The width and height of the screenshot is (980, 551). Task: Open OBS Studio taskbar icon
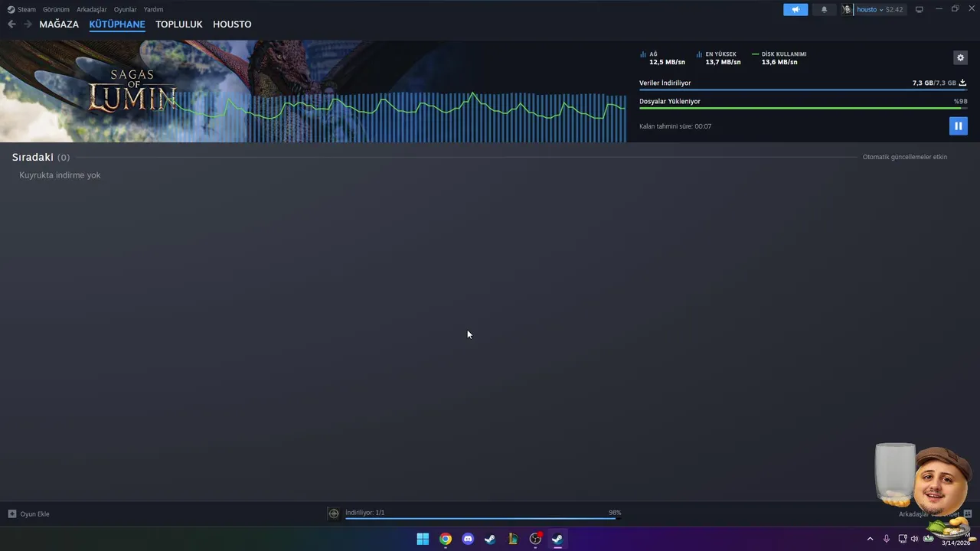point(535,539)
